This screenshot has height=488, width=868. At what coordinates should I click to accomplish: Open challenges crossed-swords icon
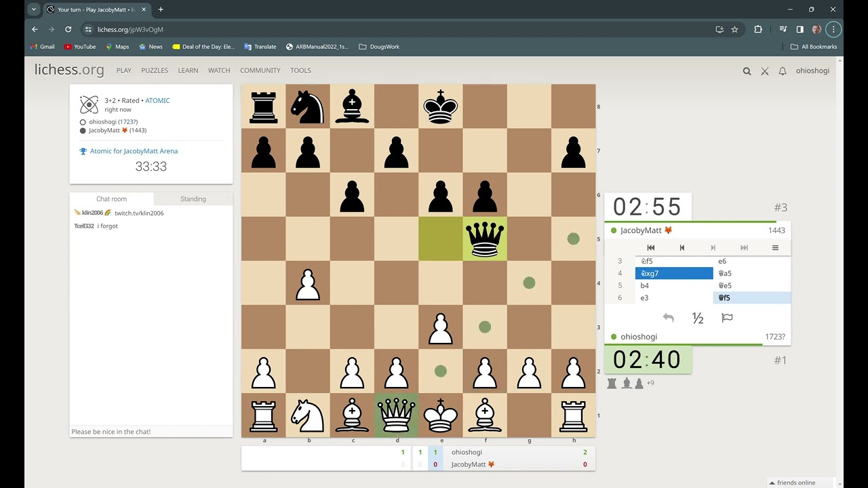(x=764, y=71)
